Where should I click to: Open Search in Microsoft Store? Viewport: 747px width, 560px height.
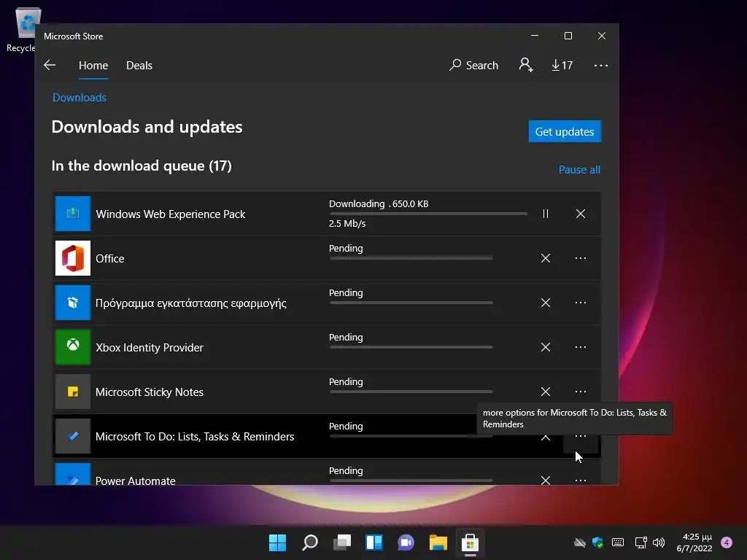(473, 65)
